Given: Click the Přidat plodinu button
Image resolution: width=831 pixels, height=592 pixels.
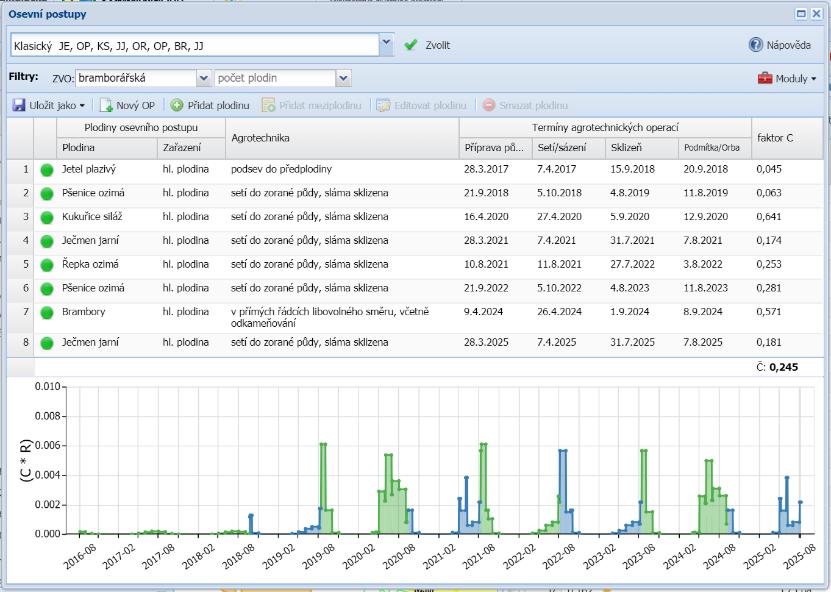Looking at the screenshot, I should point(210,105).
